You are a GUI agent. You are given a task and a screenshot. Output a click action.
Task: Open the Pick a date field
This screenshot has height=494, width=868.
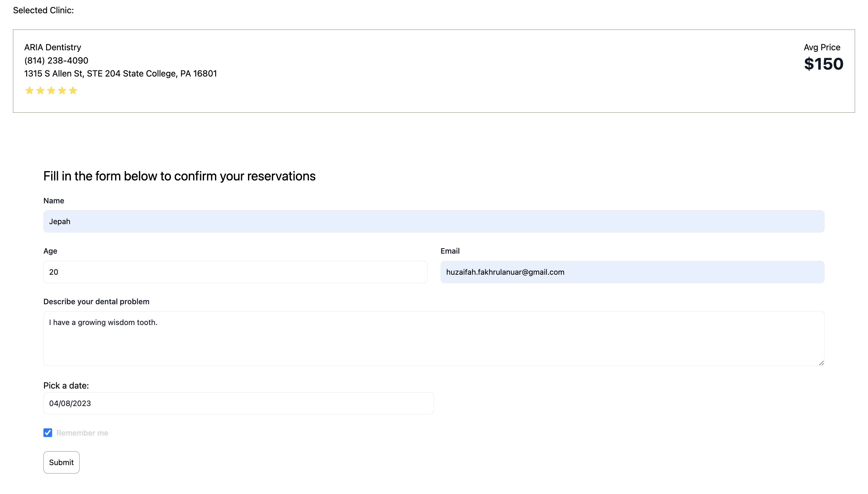click(x=238, y=403)
